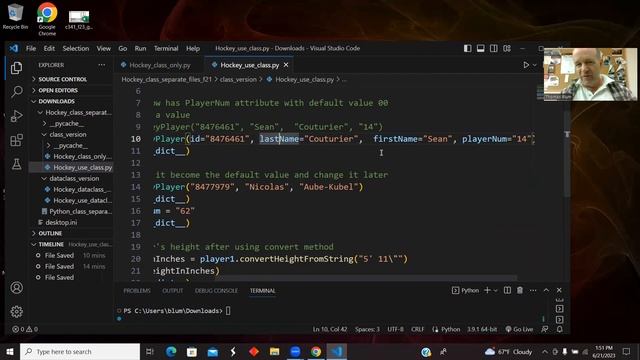Image resolution: width=640 pixels, height=360 pixels.
Task: Open the Selection menu
Action: click(76, 48)
